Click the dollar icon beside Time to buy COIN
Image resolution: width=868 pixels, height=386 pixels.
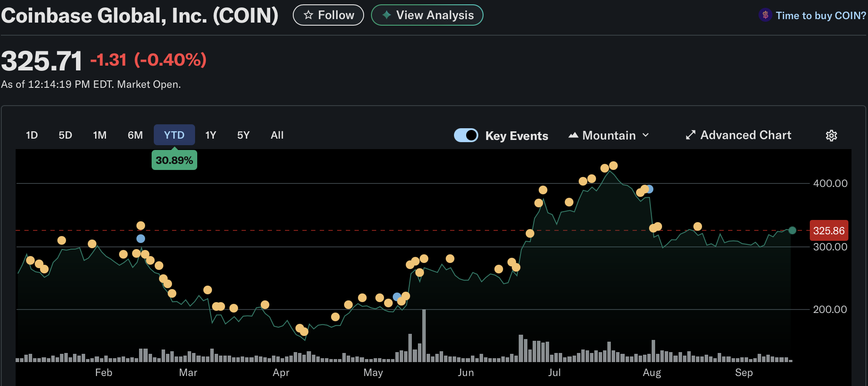click(x=765, y=15)
